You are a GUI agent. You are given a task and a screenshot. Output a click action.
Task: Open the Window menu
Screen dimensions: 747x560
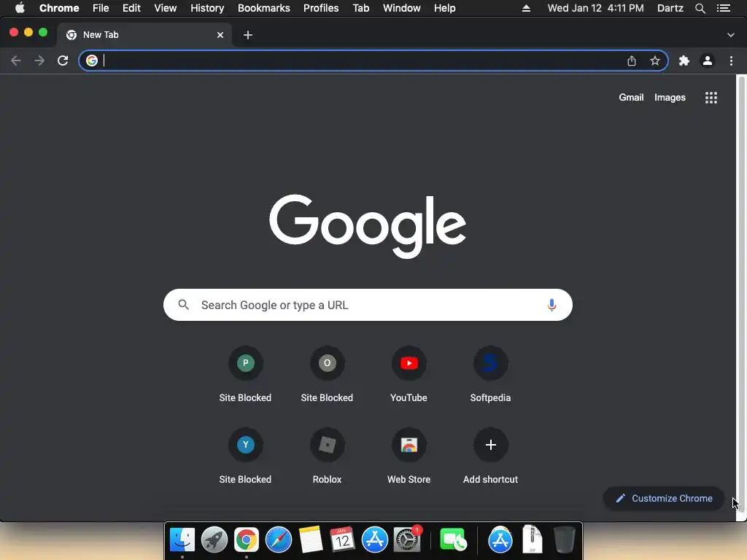(x=402, y=8)
